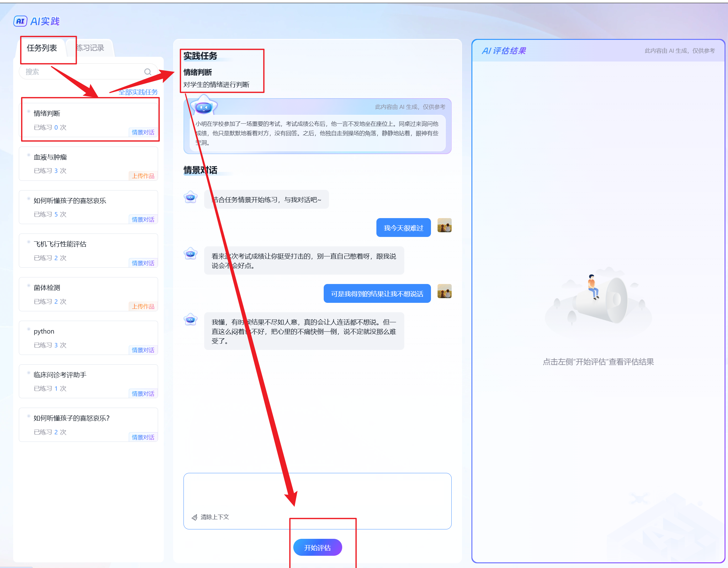Select the 血液与肿瘤 task
728x568 pixels.
click(x=88, y=163)
